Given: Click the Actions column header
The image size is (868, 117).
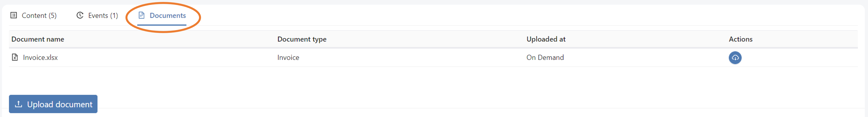Looking at the screenshot, I should [740, 39].
